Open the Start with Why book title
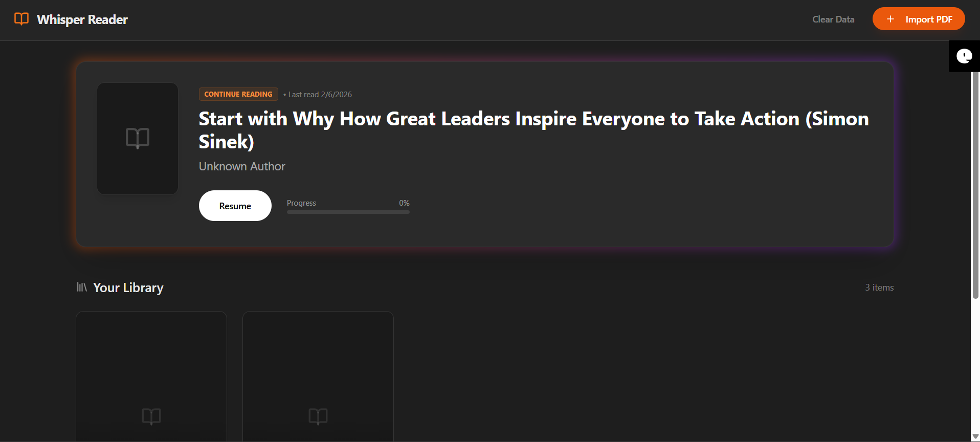 click(x=533, y=130)
